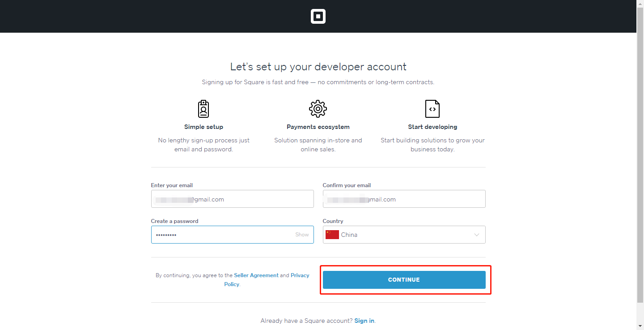Open the Seller Agreement link

point(256,275)
